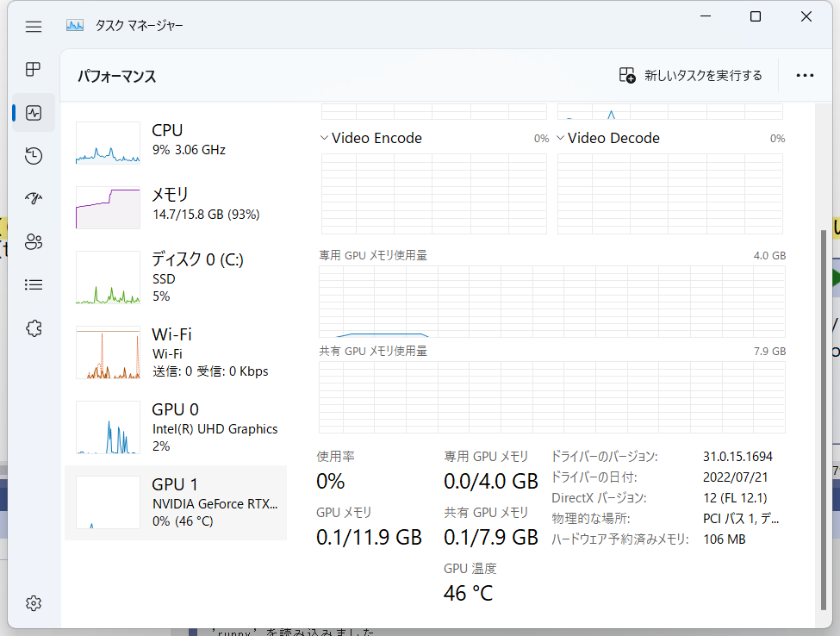This screenshot has height=636, width=840.
Task: Open the Processes page icon in sidebar
Action: pyautogui.click(x=34, y=69)
